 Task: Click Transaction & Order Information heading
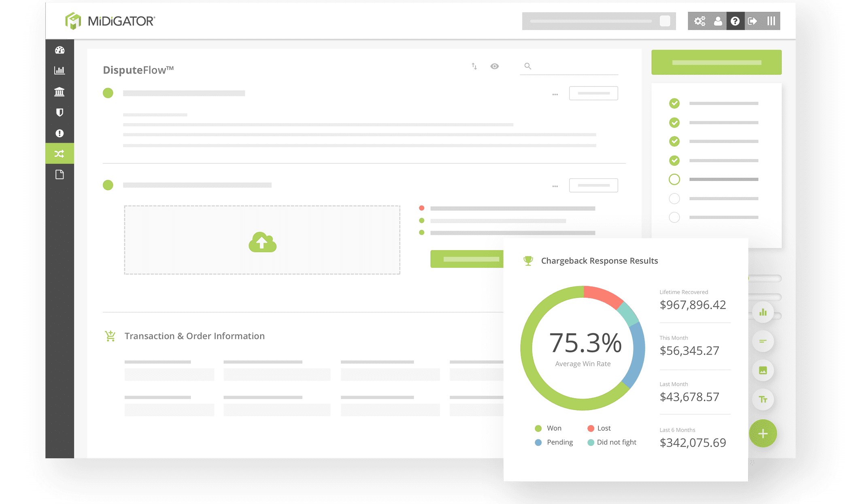(x=195, y=336)
